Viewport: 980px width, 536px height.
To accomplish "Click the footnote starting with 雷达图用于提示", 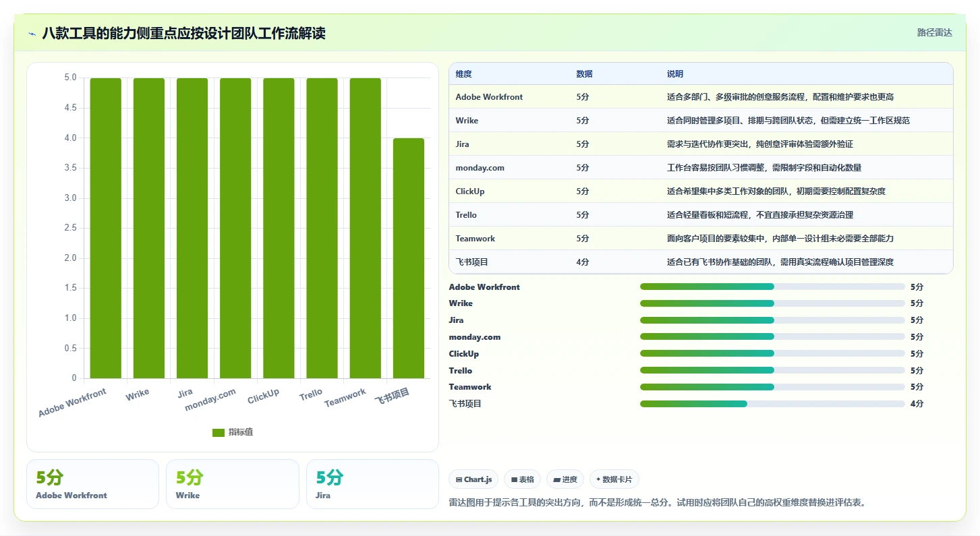I will click(657, 502).
